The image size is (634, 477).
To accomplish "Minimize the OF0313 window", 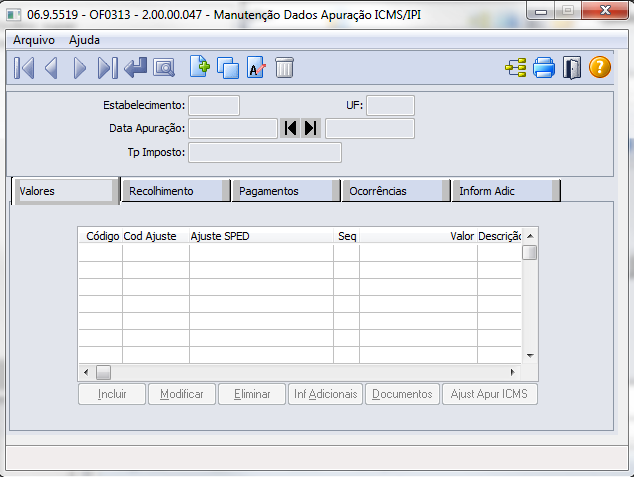I will pyautogui.click(x=541, y=11).
